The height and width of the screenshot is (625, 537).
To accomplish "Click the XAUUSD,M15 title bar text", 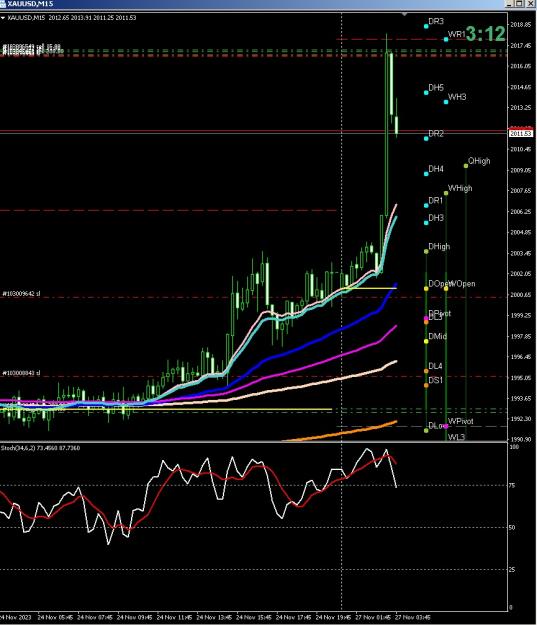I will point(30,4).
